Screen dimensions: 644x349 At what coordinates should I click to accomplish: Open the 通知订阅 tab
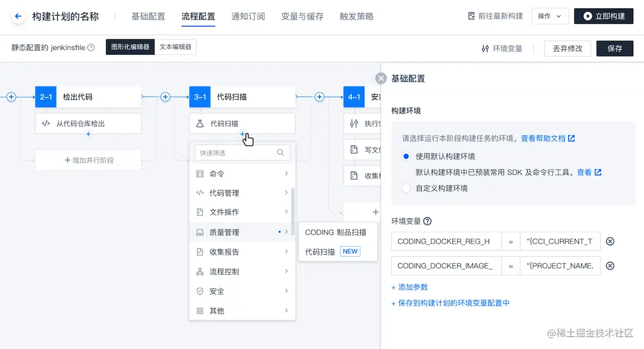248,17
